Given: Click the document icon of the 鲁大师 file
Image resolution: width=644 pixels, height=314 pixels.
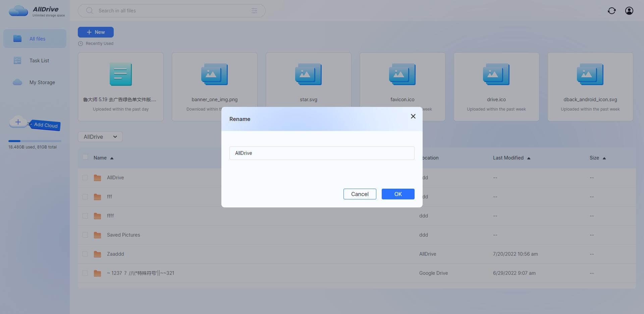Looking at the screenshot, I should 121,74.
